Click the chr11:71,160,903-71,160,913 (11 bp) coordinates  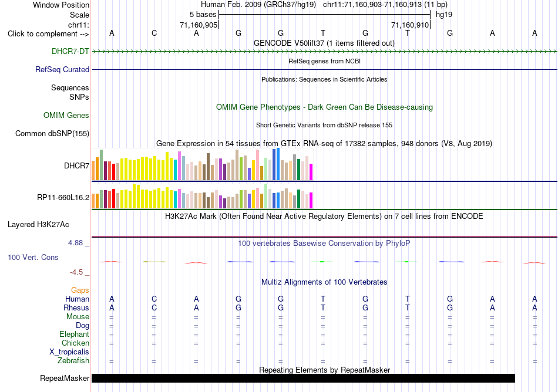385,5
